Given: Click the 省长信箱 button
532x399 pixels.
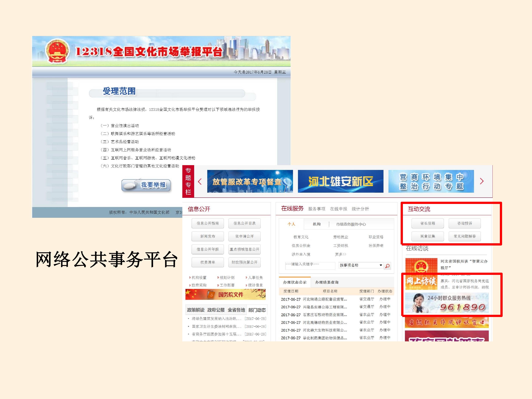Looking at the screenshot, I should pos(427,223).
